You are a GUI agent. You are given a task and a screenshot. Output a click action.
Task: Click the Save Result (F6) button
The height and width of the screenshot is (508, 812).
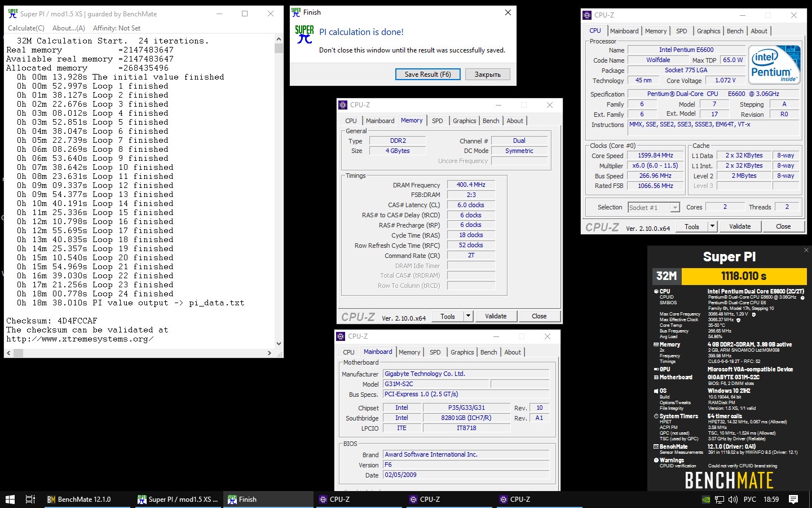coord(428,74)
